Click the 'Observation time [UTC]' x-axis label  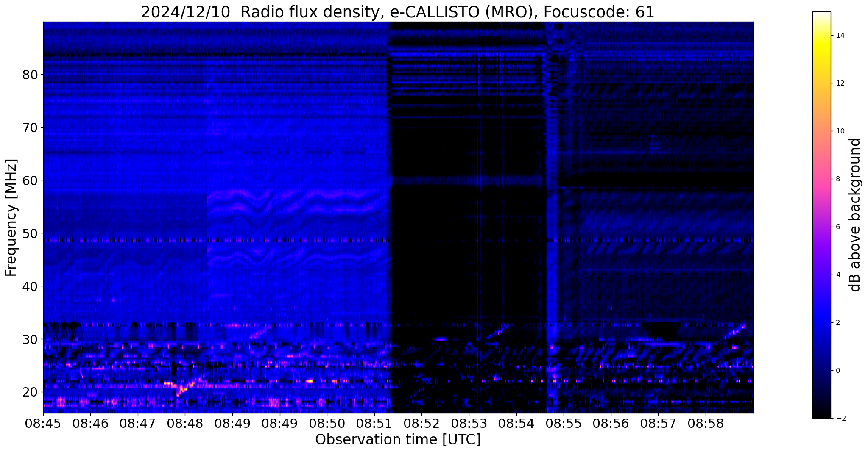(398, 439)
